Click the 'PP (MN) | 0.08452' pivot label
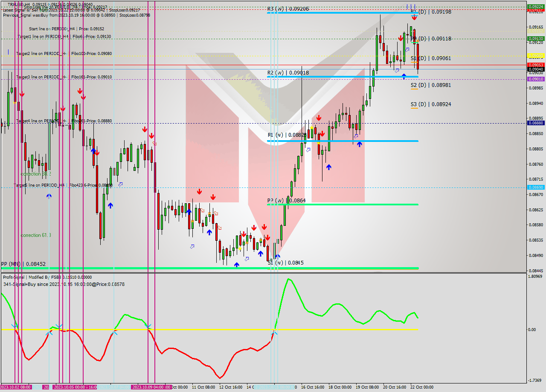546x392 pixels. 23,264
